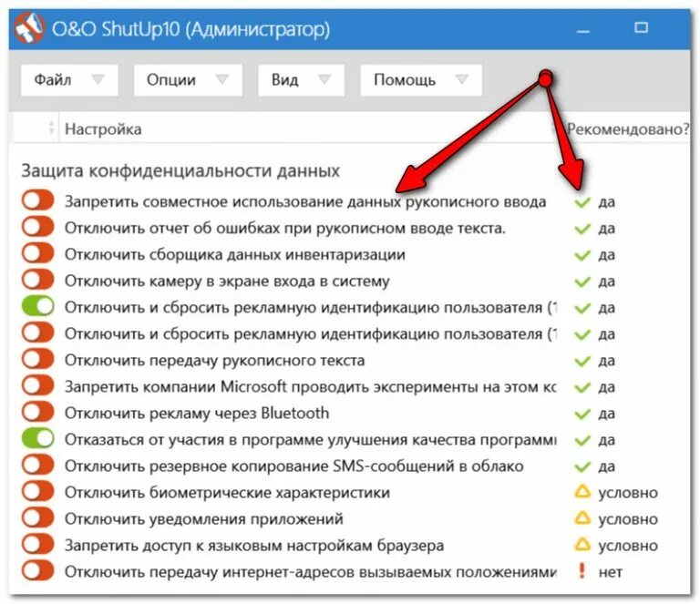
Task: Click 'условно' on 'биометрические характеристики' row
Action: pyautogui.click(x=628, y=493)
